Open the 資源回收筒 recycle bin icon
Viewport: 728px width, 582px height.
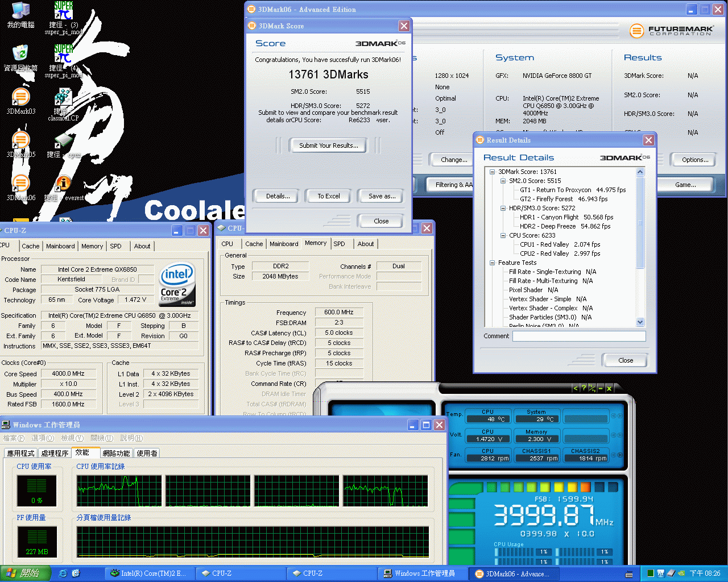20,58
